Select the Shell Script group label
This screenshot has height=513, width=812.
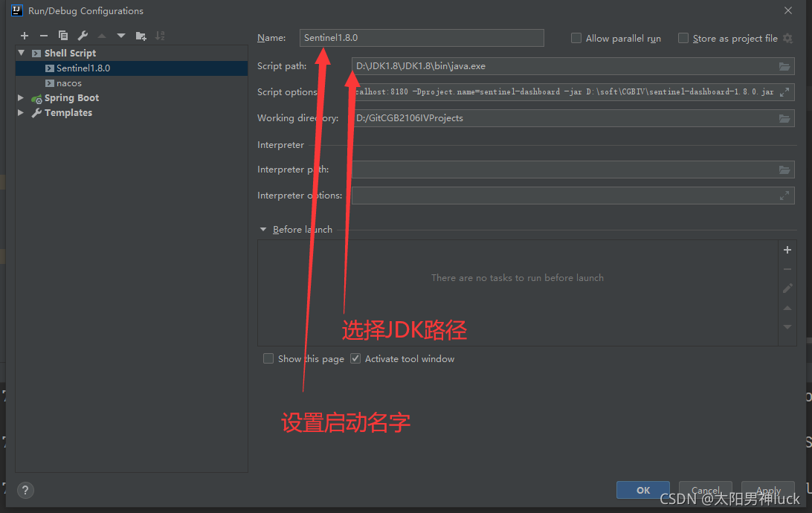click(70, 54)
